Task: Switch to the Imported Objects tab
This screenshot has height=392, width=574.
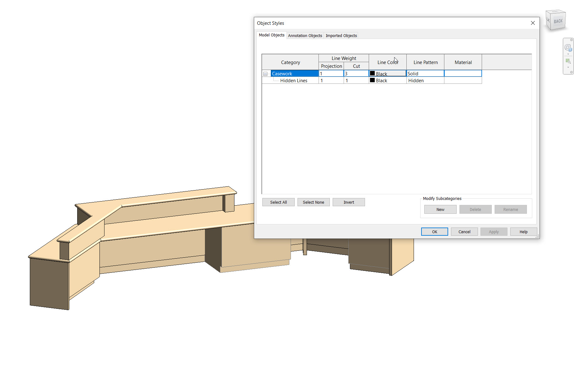Action: tap(341, 35)
